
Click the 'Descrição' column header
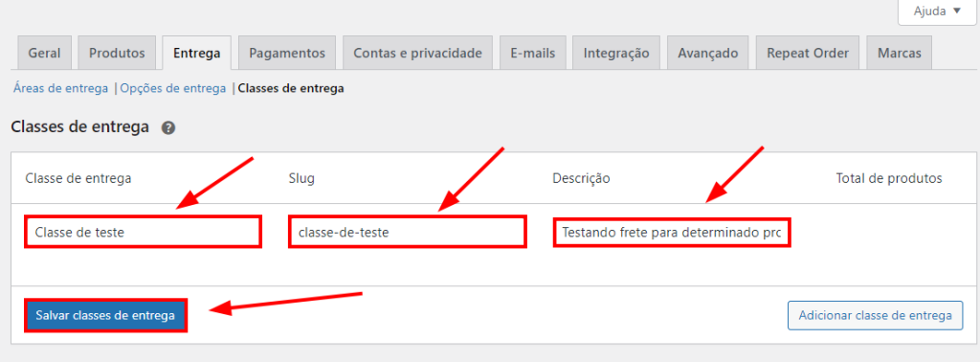point(581,179)
